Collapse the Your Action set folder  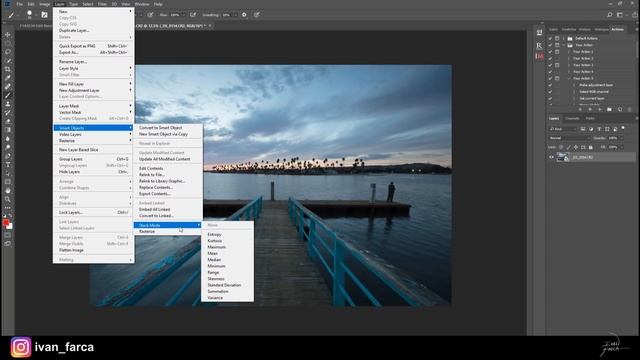[x=564, y=45]
